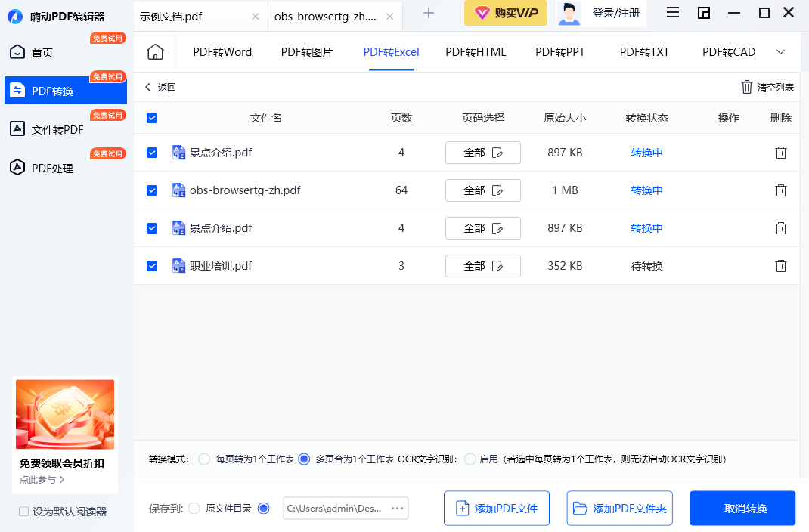
Task: Select 每页转为1个工作表 radio option
Action: [x=204, y=459]
